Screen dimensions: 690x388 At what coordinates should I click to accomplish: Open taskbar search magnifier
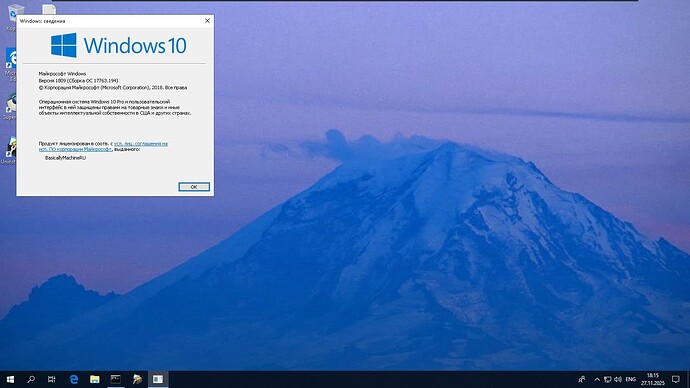pyautogui.click(x=31, y=379)
